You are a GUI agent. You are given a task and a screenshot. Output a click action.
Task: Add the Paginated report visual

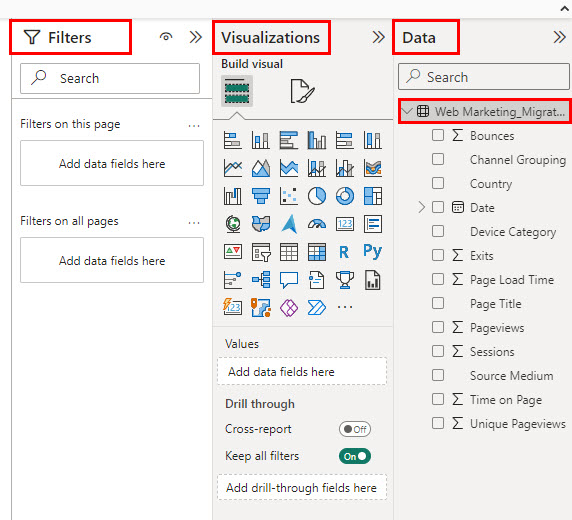(372, 280)
